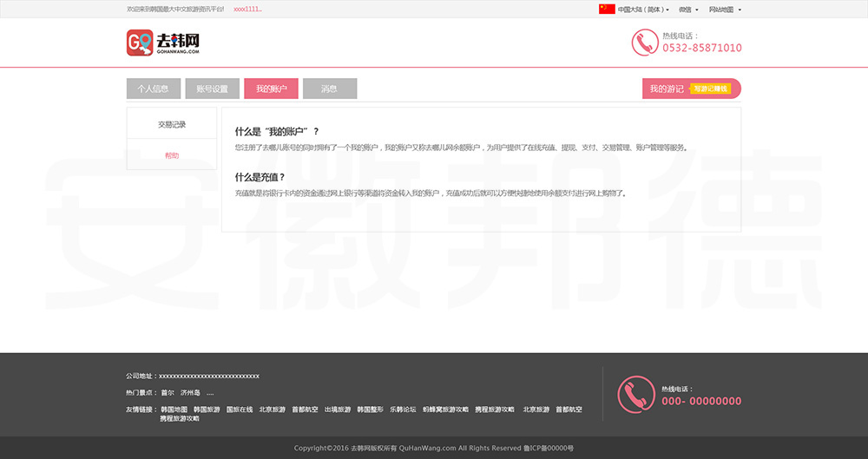Select the 我的账户 tab

(x=271, y=89)
